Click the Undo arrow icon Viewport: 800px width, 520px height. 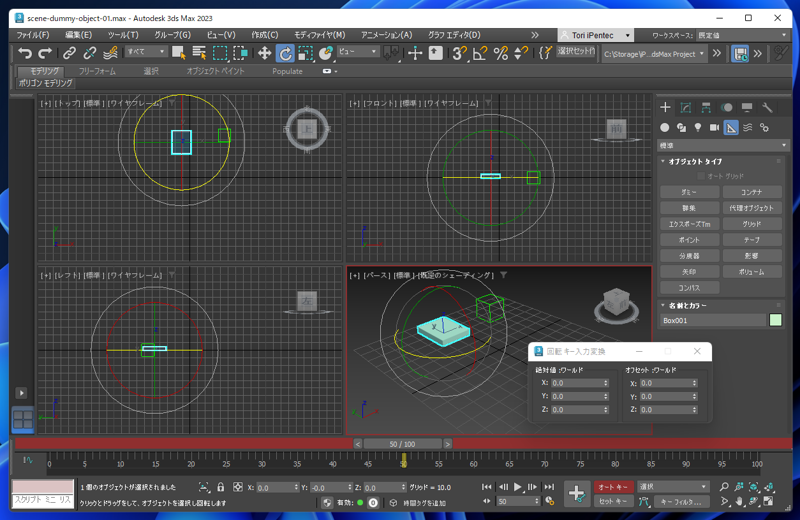pyautogui.click(x=25, y=53)
